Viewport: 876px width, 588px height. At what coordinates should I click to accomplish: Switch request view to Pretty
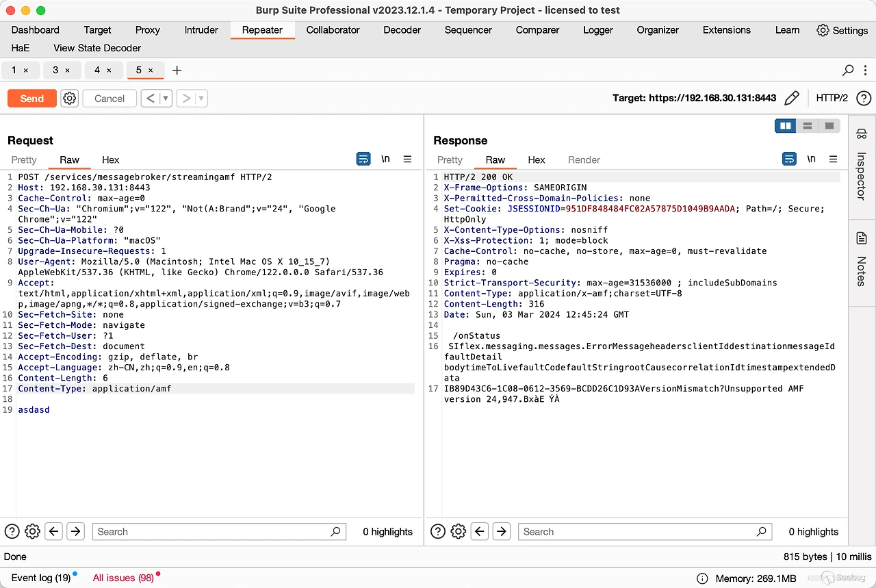24,159
